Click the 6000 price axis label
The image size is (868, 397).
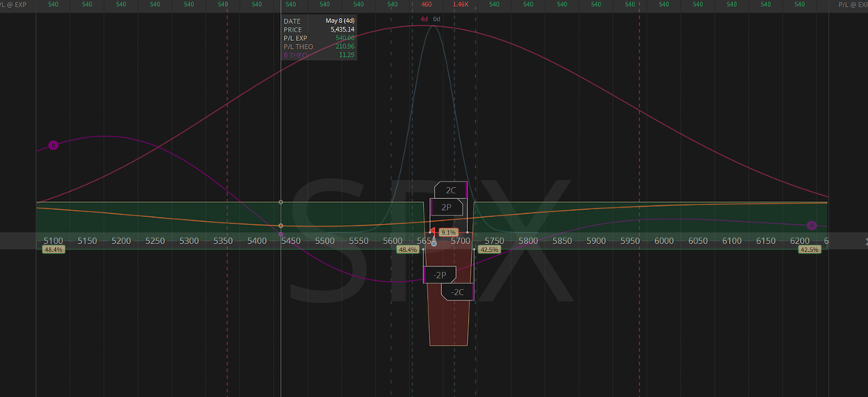coord(664,241)
